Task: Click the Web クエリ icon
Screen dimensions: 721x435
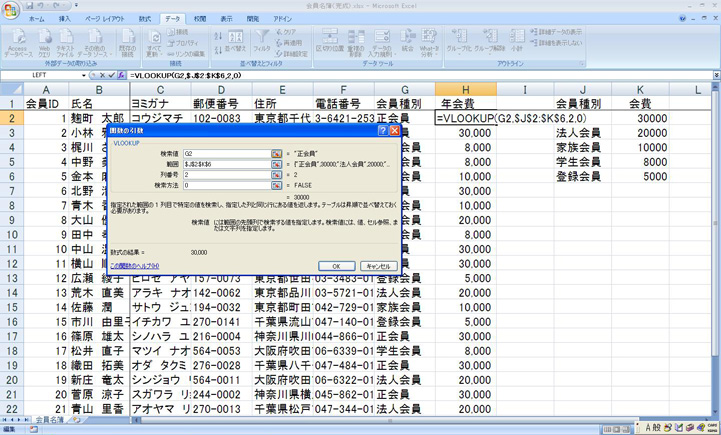Action: pyautogui.click(x=44, y=42)
